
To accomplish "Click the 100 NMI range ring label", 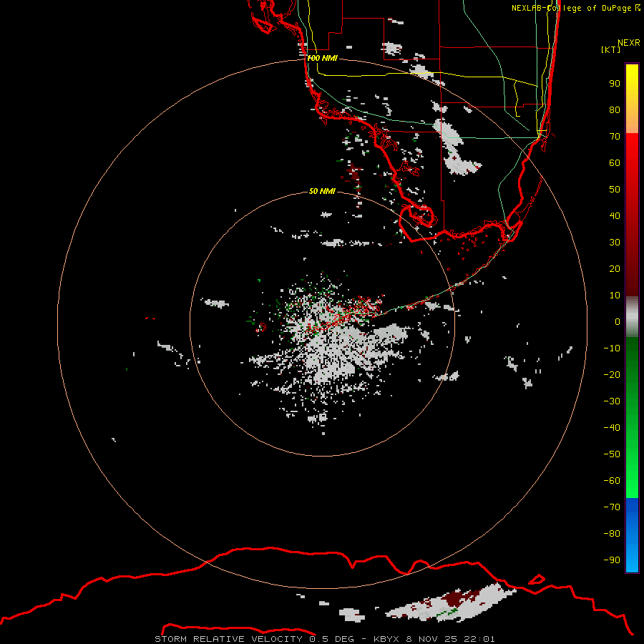I will coord(323,59).
